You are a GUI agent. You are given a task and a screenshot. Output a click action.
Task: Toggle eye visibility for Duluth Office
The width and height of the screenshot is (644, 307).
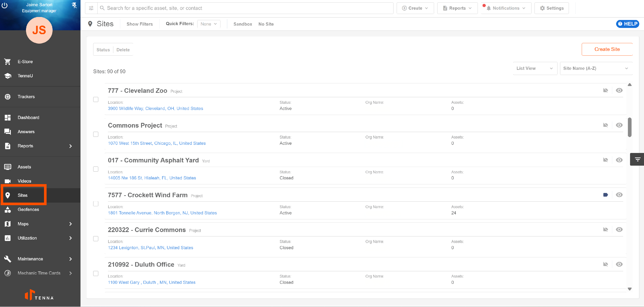tap(619, 264)
